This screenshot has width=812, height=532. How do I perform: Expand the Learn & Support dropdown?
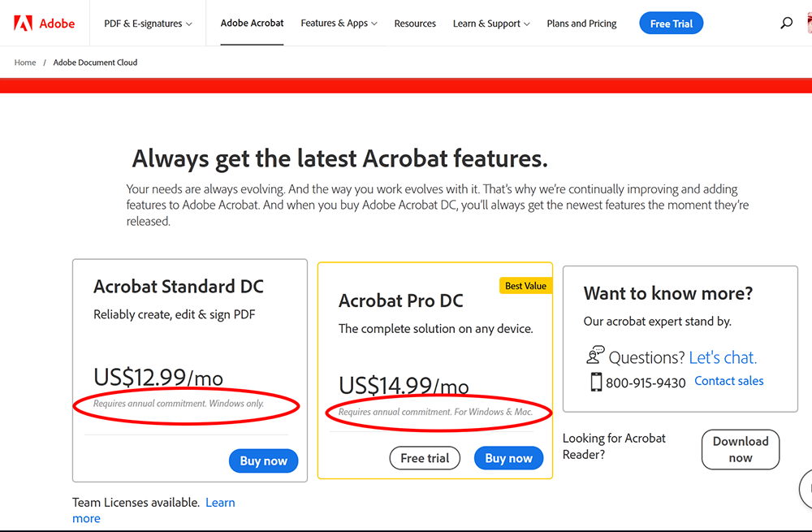490,24
